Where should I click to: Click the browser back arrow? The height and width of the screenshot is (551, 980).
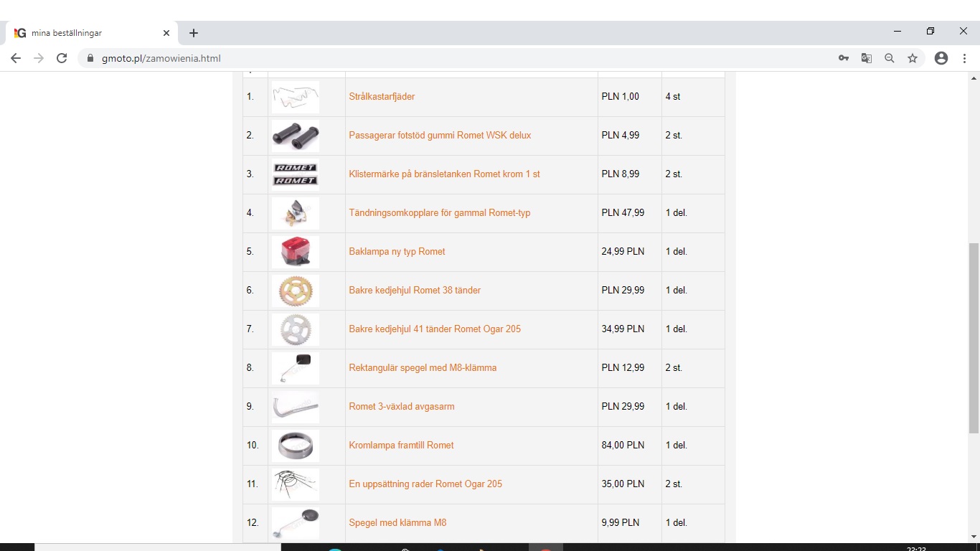[16, 58]
